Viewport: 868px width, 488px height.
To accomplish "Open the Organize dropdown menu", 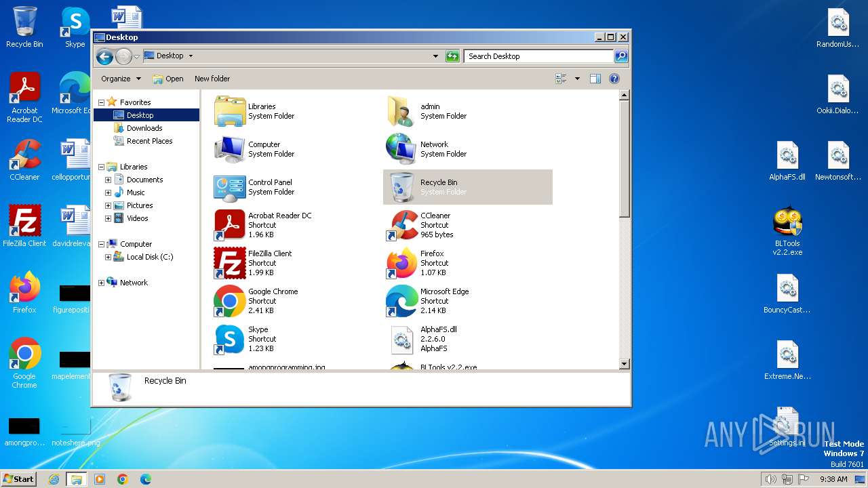I will (121, 79).
